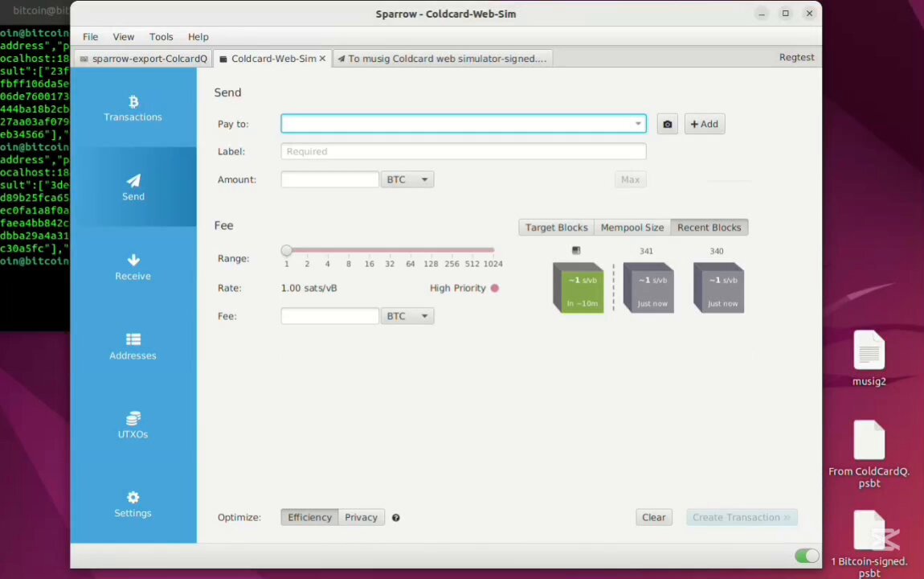Open musig2 file on the desktop

[x=869, y=359]
